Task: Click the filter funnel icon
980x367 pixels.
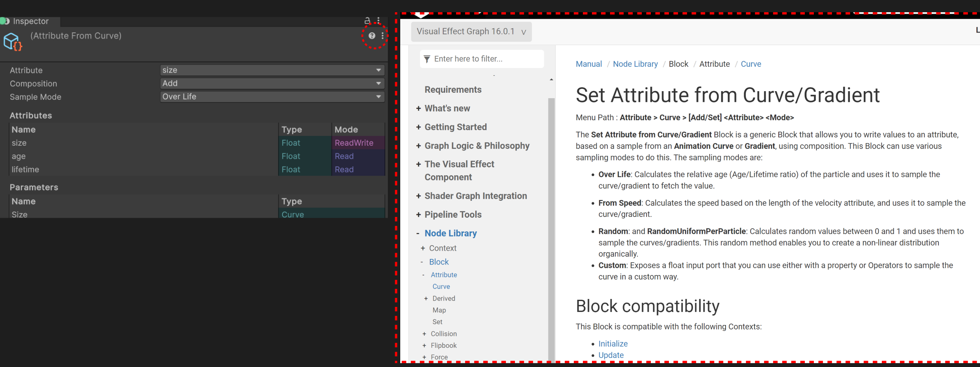Action: [427, 59]
